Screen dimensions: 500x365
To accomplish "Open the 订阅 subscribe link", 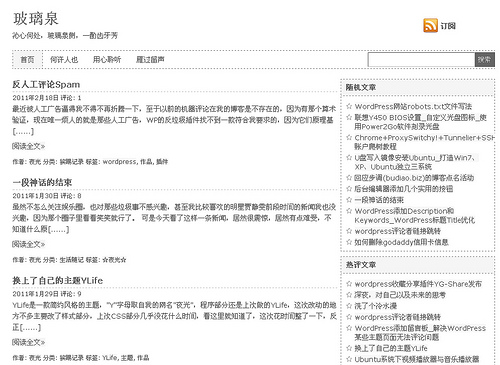I will (448, 26).
